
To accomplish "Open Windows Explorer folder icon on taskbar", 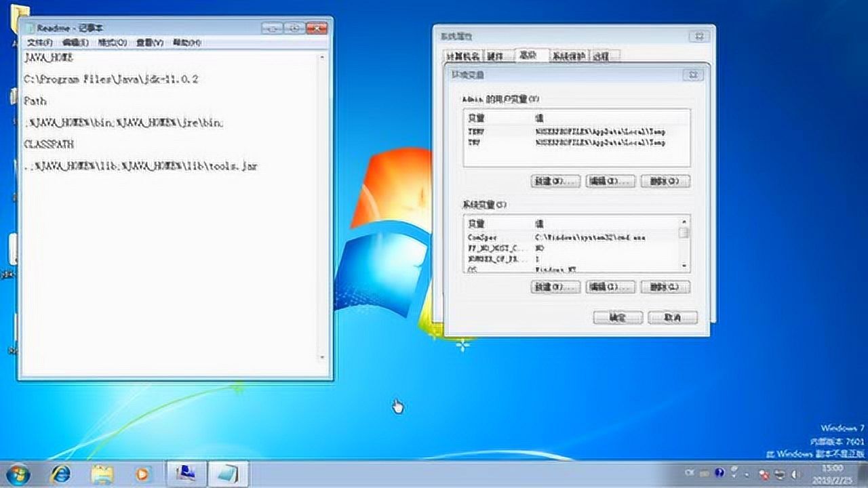I will point(102,473).
